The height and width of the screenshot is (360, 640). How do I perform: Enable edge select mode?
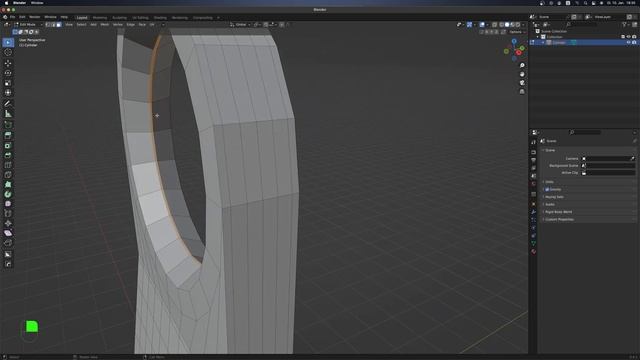[53, 24]
